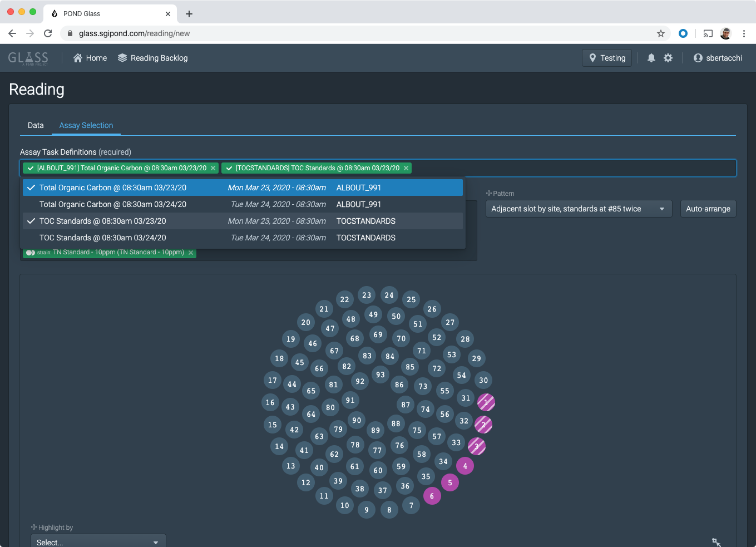Switch to the Assay Selection tab
This screenshot has width=756, height=547.
[86, 125]
